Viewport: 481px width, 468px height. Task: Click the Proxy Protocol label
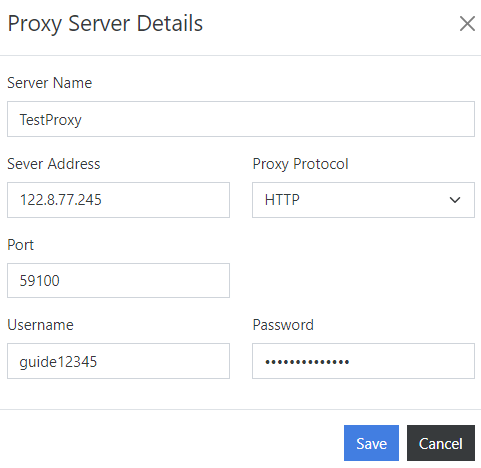point(300,164)
